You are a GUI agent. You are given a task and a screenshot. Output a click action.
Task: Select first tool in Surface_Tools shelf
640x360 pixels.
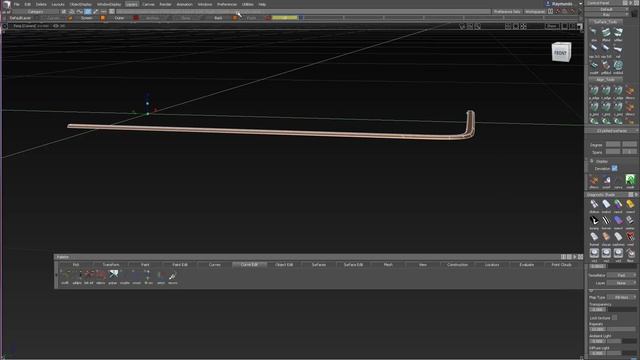[x=594, y=33]
